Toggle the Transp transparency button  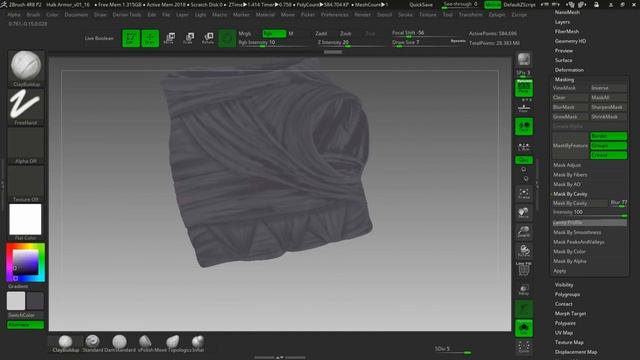coord(524,289)
